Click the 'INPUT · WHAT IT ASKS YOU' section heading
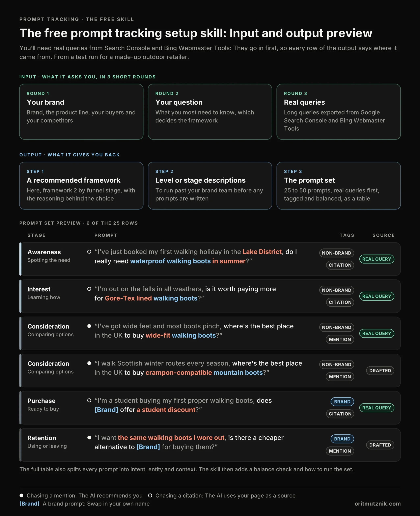This screenshot has width=420, height=516. point(88,77)
